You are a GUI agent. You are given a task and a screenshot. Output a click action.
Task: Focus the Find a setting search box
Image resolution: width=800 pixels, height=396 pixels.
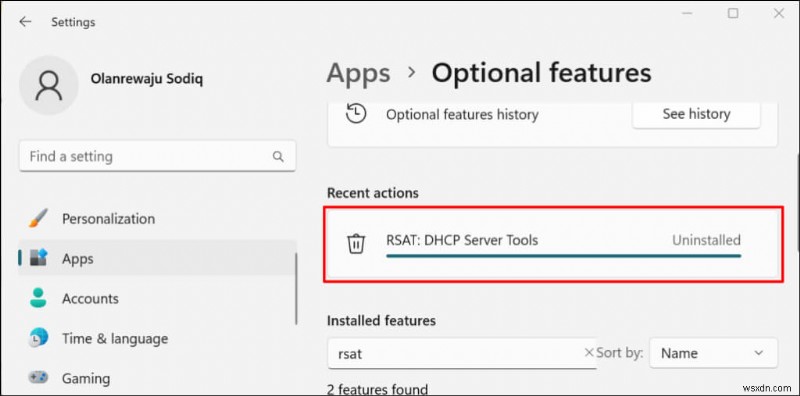tap(157, 156)
